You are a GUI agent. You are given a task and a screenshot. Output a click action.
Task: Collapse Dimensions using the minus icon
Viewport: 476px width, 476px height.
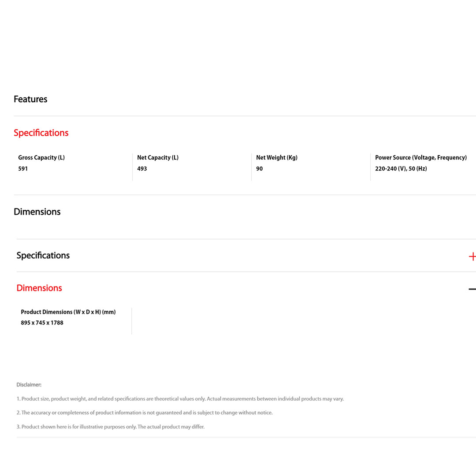point(472,289)
